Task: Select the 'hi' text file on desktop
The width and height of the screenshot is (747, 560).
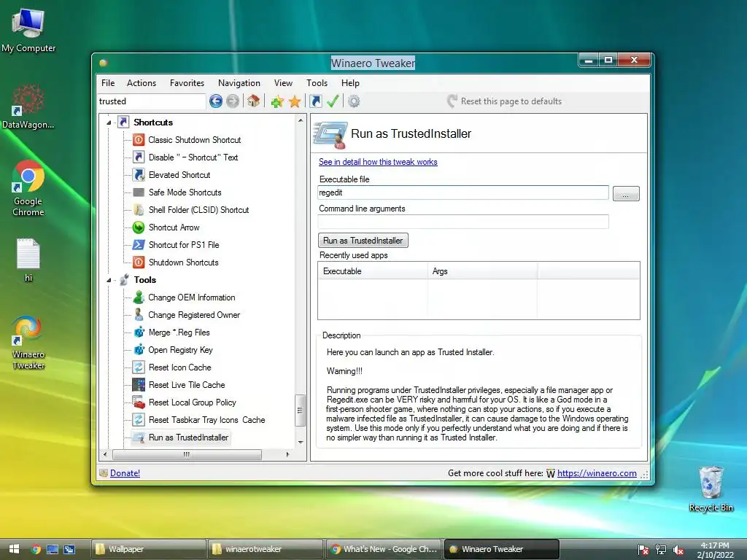Action: tap(28, 260)
